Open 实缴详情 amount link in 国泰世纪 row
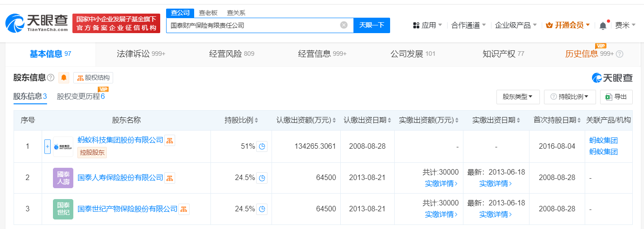 [x=441, y=214]
